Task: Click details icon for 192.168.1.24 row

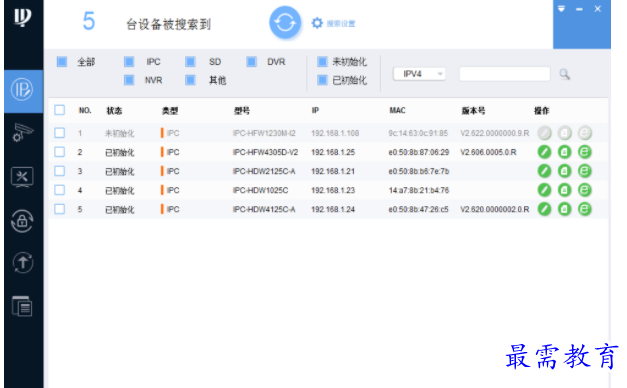Action: (564, 209)
